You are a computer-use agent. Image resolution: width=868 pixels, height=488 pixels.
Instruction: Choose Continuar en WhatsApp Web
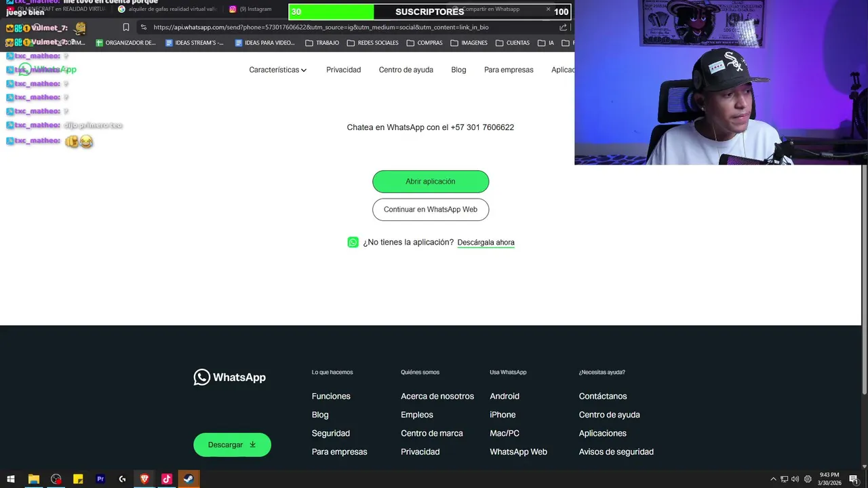(431, 209)
